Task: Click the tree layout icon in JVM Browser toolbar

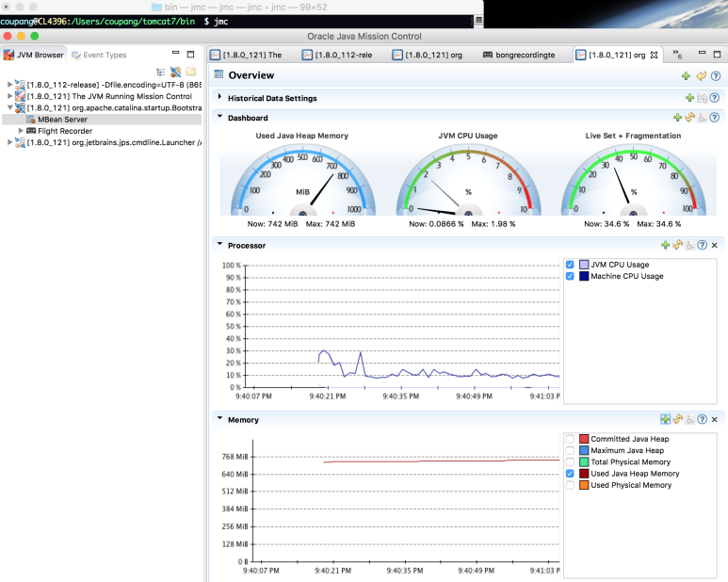Action: point(161,72)
